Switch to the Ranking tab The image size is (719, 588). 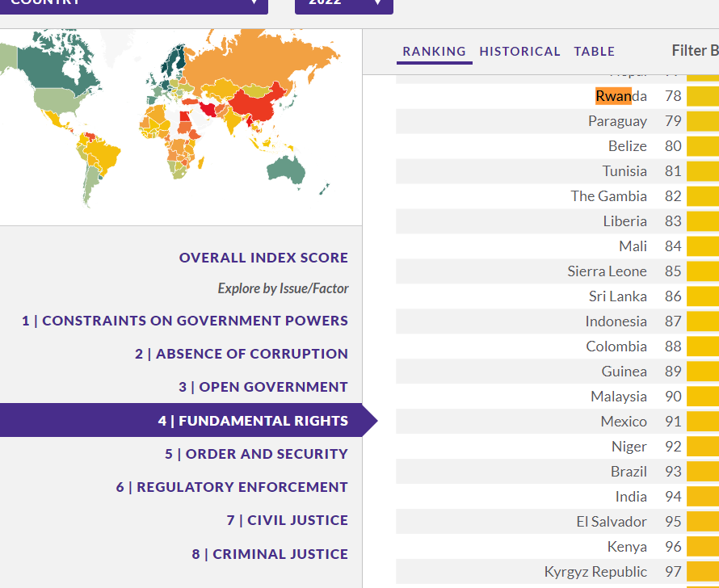click(434, 52)
